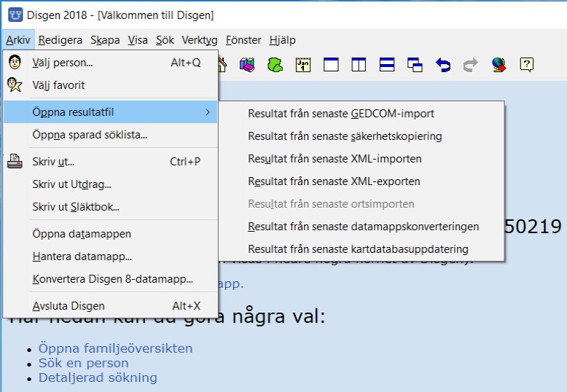
Task: Open the Skapa menu
Action: (x=105, y=40)
